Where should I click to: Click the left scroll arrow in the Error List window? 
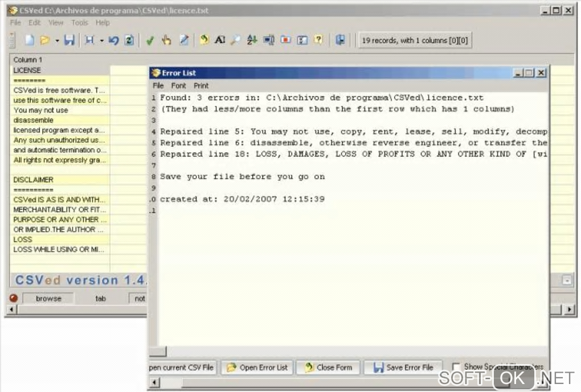[x=156, y=382]
